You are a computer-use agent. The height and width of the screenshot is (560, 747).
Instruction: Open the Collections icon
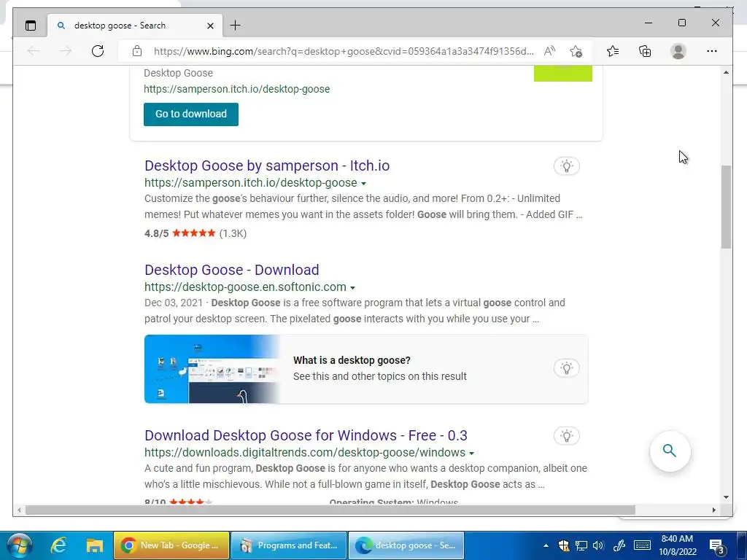(x=645, y=51)
